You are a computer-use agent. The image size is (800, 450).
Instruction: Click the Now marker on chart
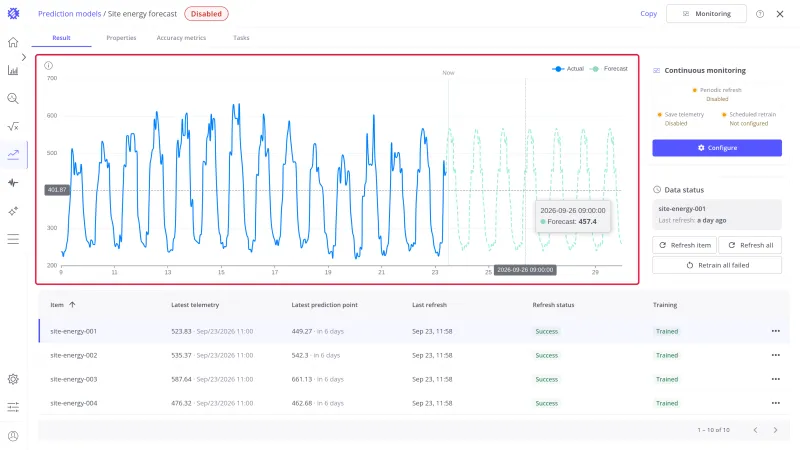[448, 73]
